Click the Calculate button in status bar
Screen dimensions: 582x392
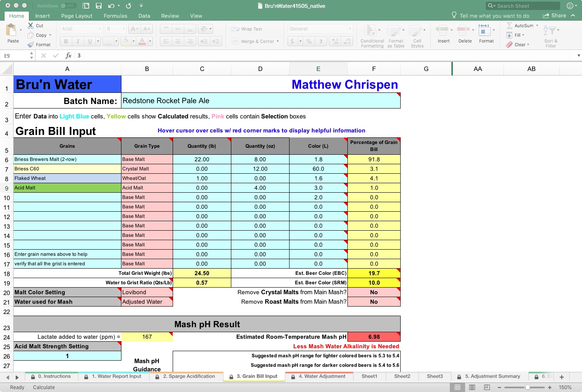[x=43, y=387]
